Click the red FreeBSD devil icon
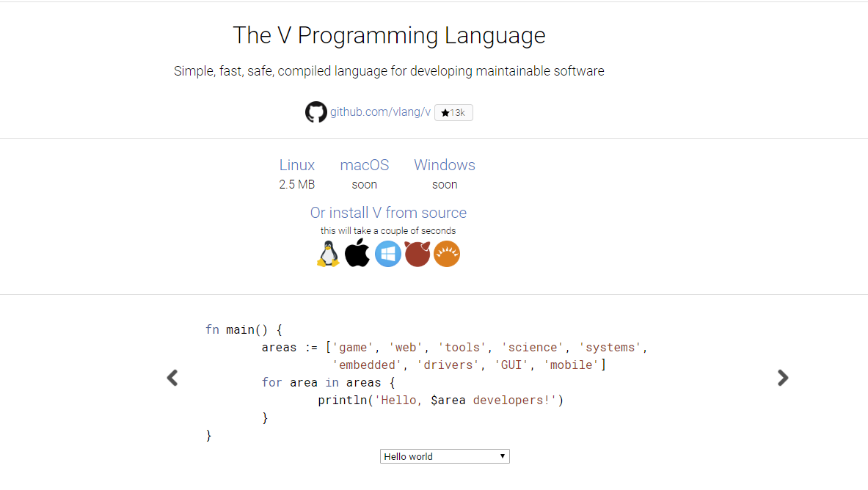Screen dimensions: 868x490 coord(417,254)
